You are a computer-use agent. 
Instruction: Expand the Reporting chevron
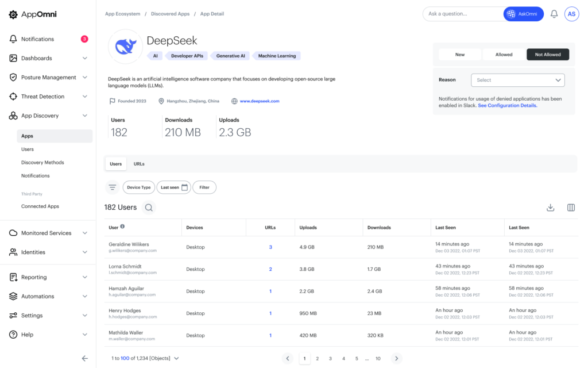[x=85, y=277]
